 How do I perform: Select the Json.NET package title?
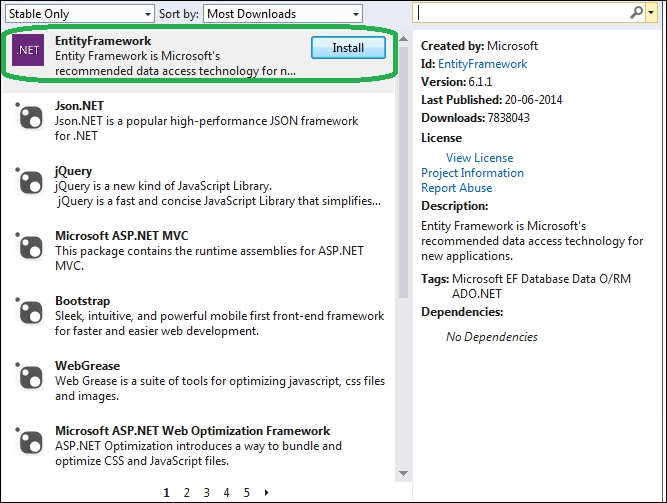pos(80,106)
